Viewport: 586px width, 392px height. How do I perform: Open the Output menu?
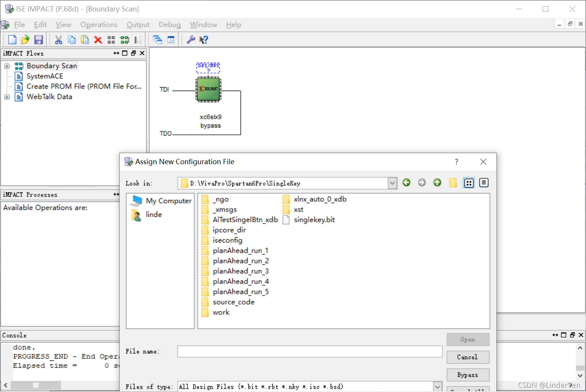[138, 25]
